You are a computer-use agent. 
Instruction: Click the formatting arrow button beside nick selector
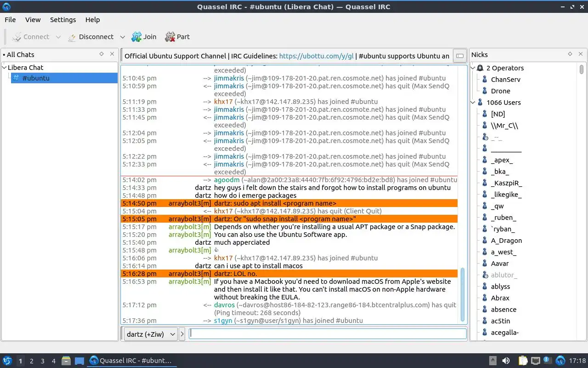click(x=182, y=334)
